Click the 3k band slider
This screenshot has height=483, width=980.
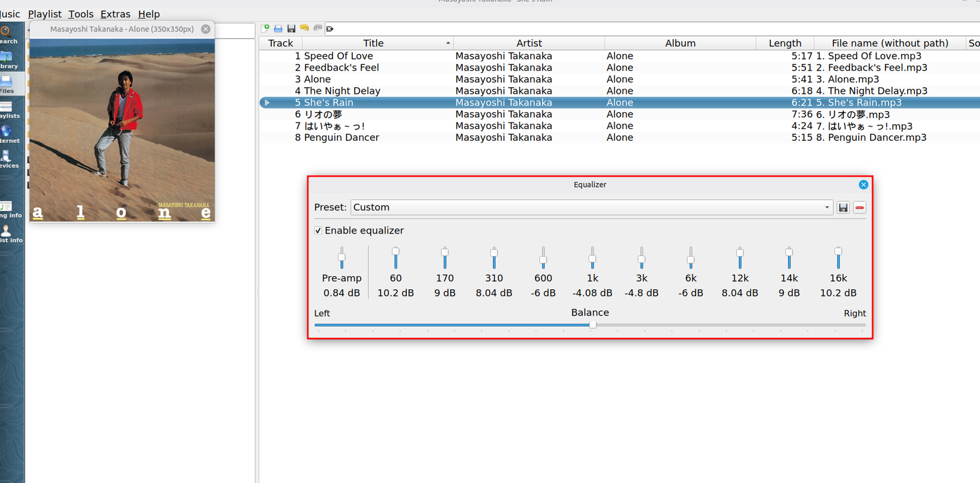(641, 258)
